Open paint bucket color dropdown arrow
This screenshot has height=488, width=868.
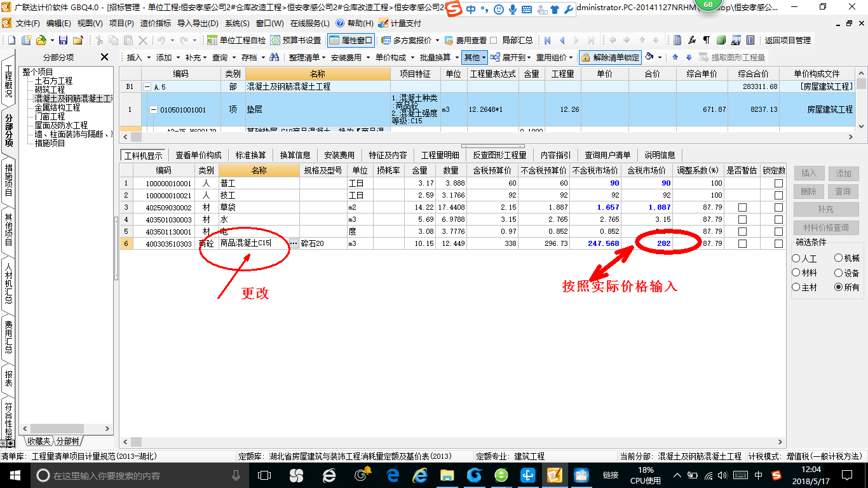tap(660, 57)
